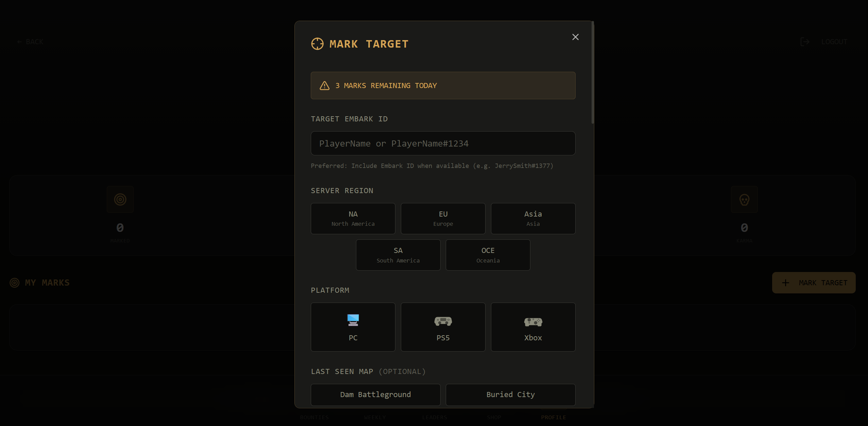
Task: Choose EU Europe server region
Action: pyautogui.click(x=443, y=219)
